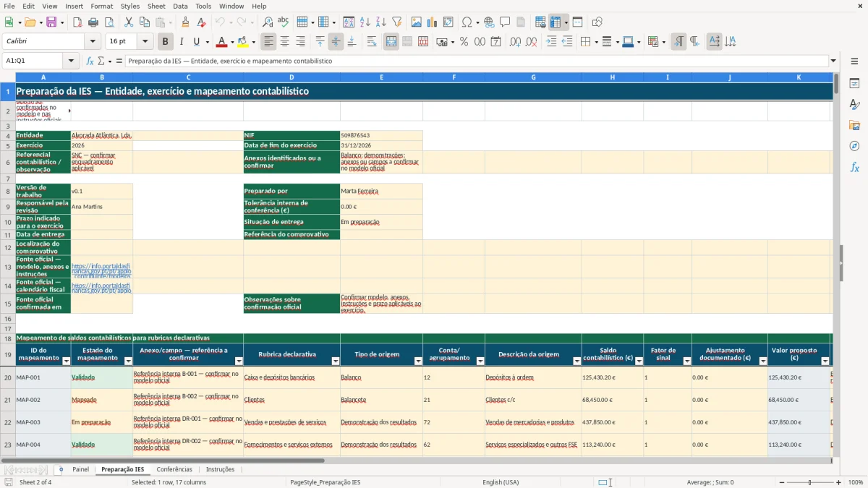Open filter dropdown for Rubrica declarativa
Image resolution: width=868 pixels, height=488 pixels.
[x=335, y=361]
